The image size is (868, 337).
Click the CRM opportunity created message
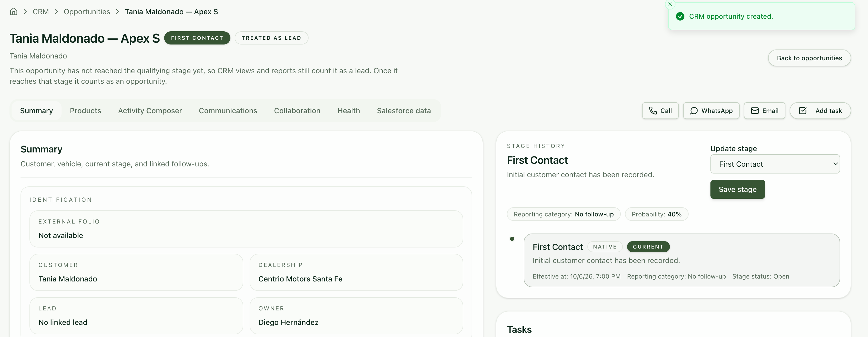pos(731,17)
